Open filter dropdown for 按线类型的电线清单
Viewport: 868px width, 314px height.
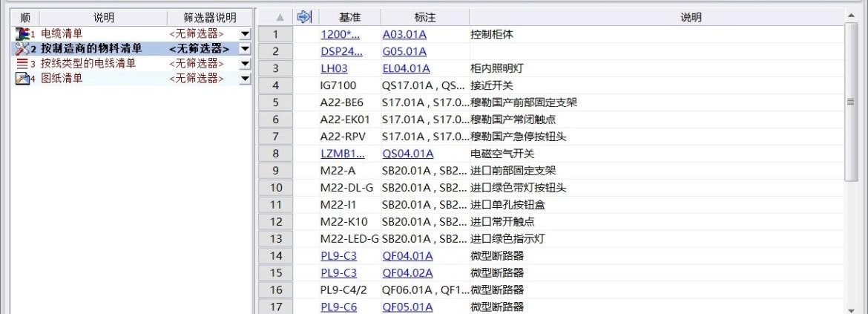246,64
